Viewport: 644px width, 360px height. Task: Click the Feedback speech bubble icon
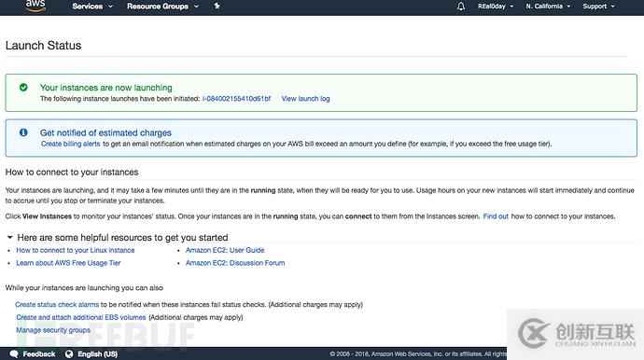tap(14, 353)
